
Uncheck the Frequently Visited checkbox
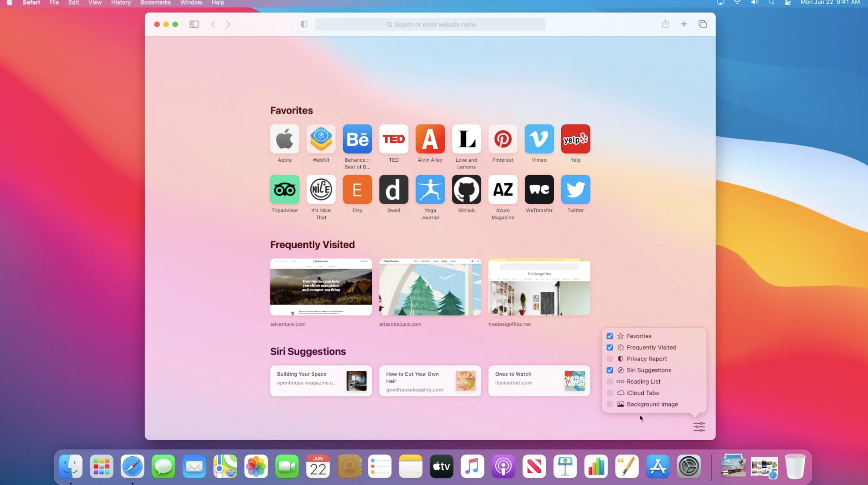click(x=610, y=347)
